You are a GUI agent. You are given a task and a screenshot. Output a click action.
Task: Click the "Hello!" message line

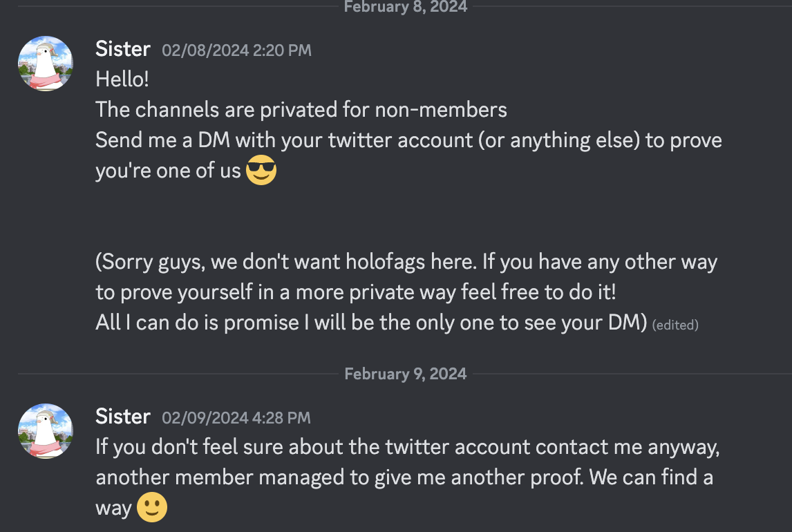[122, 79]
